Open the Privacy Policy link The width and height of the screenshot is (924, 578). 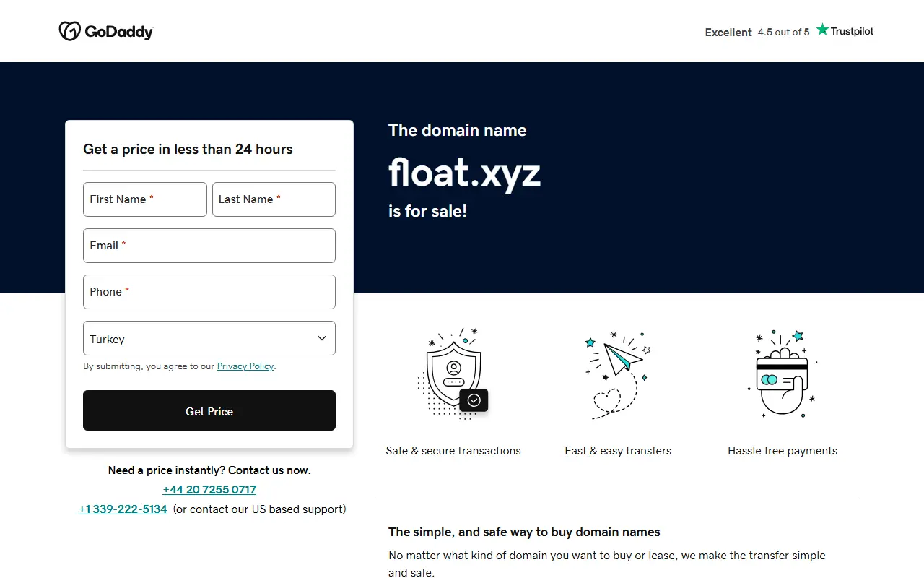click(245, 366)
